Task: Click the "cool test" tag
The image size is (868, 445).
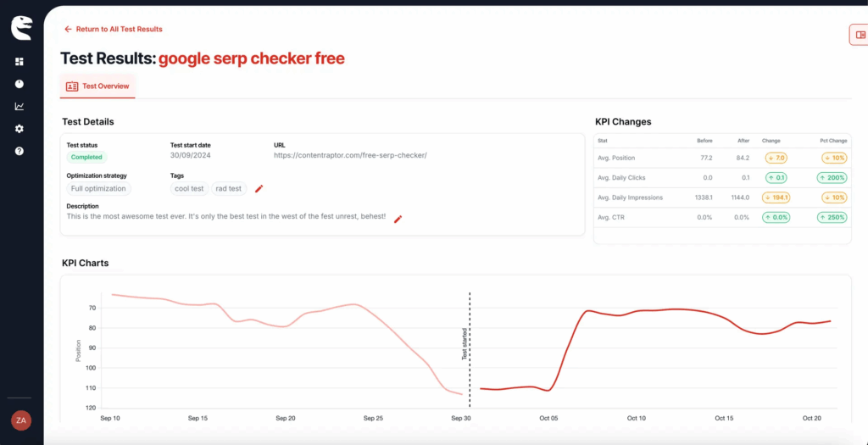Action: pyautogui.click(x=189, y=189)
